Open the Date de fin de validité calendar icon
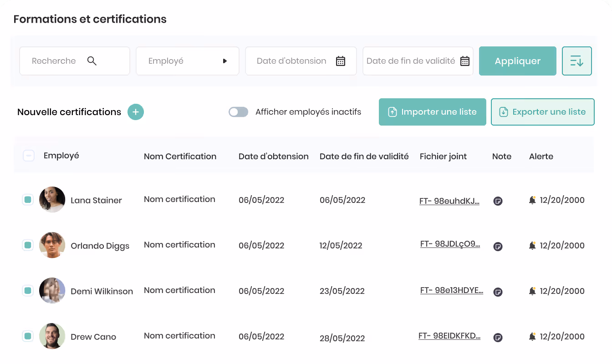Image resolution: width=612 pixels, height=364 pixels. pos(465,61)
